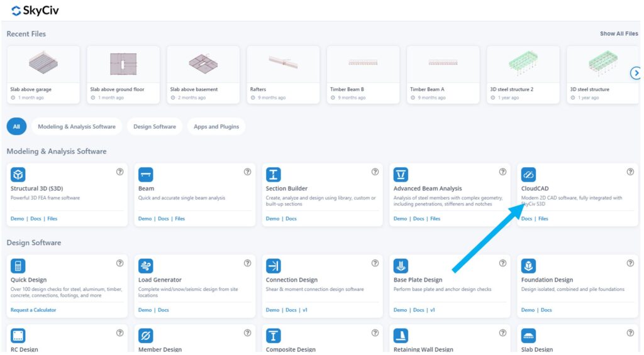Image resolution: width=644 pixels, height=355 pixels.
Task: Open the Rafters recent file
Action: [x=284, y=75]
